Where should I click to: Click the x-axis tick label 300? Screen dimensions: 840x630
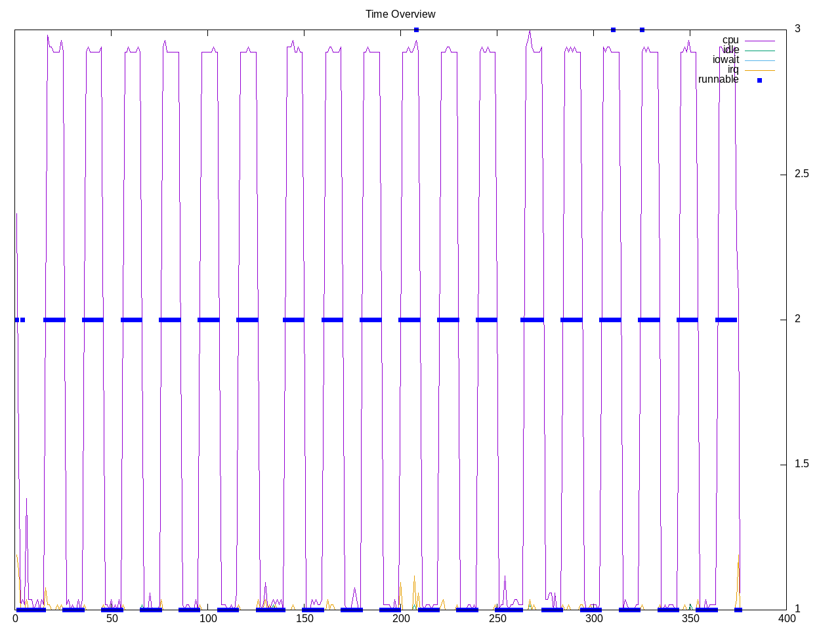coord(593,618)
